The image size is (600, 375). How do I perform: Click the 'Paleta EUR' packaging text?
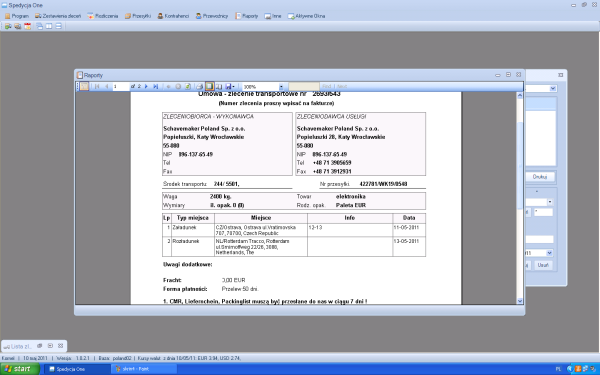[351, 205]
